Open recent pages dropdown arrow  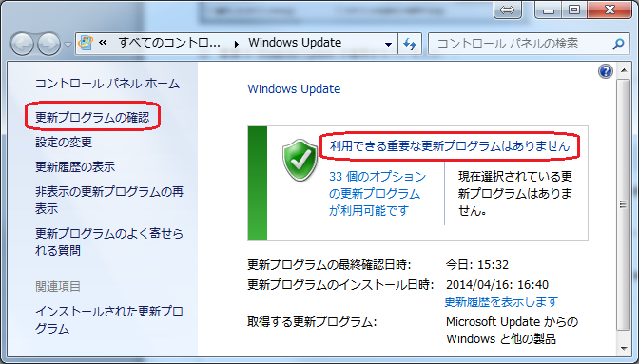[68, 45]
